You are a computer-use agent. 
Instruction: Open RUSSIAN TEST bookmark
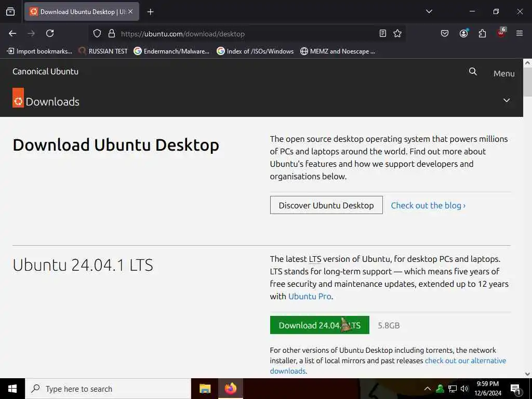click(x=103, y=51)
